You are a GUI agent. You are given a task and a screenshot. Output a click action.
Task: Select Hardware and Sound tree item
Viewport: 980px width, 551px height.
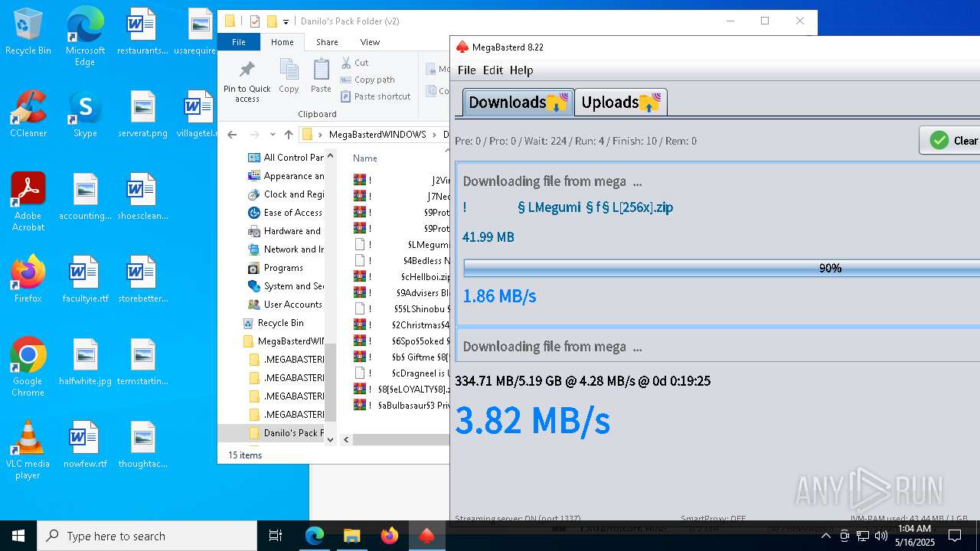coord(286,231)
